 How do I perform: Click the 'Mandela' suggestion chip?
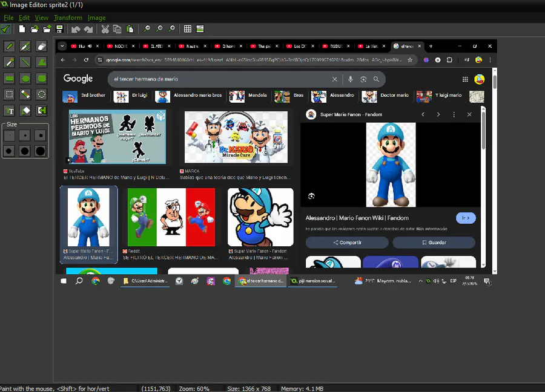click(x=248, y=96)
